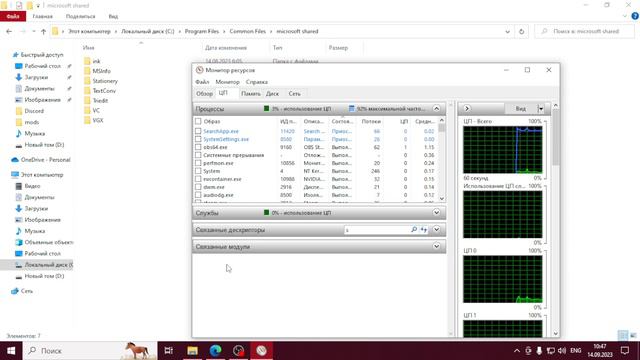640x360 pixels.
Task: Tick the audiodg.exe process checkbox
Action: tap(198, 195)
